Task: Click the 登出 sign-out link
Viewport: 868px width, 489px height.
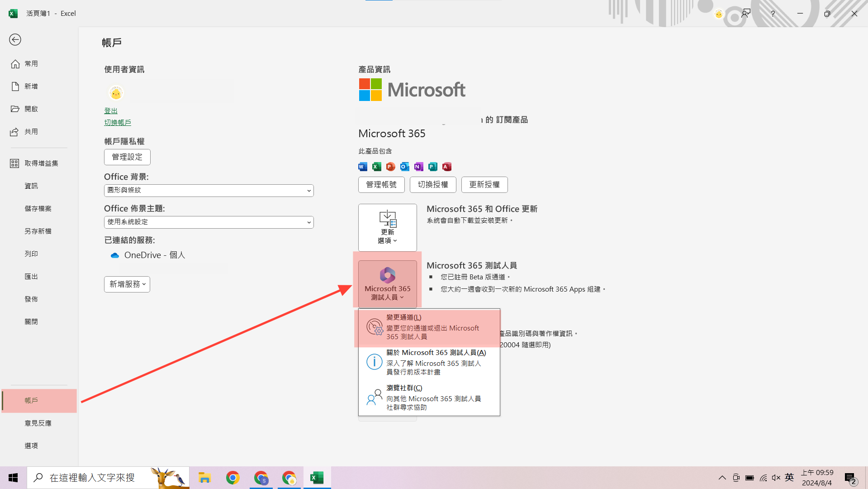Action: [x=111, y=111]
